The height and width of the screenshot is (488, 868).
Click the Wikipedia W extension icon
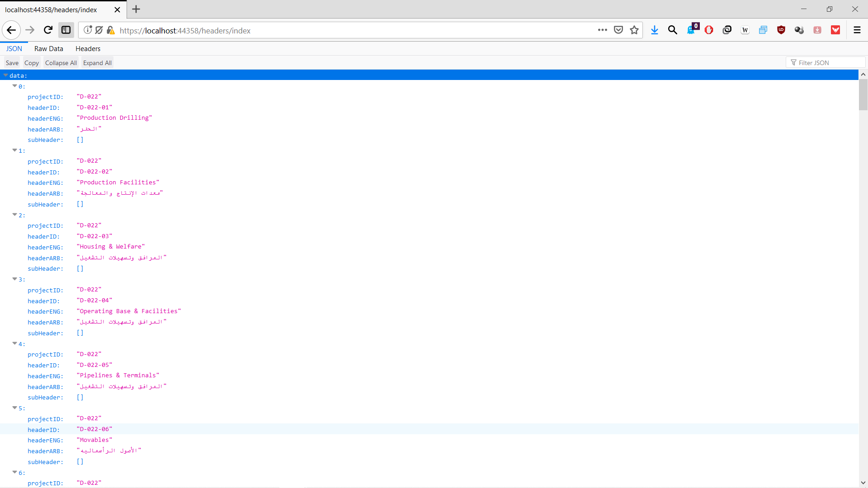coord(745,30)
